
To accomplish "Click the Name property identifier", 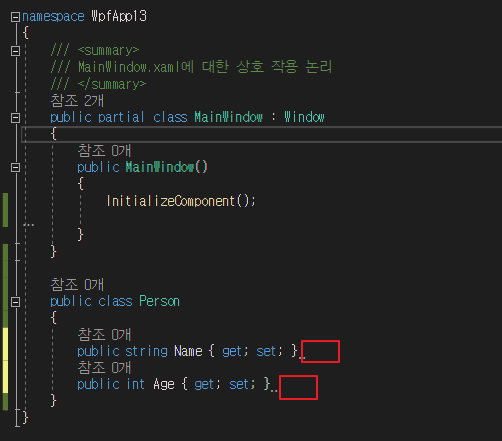I will tap(188, 351).
